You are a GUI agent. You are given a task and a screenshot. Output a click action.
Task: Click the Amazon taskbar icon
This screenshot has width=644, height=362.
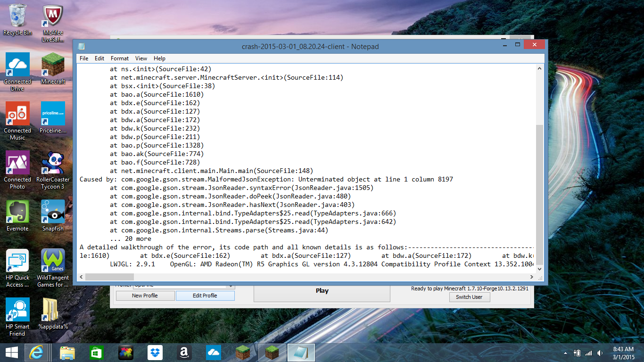[184, 353]
